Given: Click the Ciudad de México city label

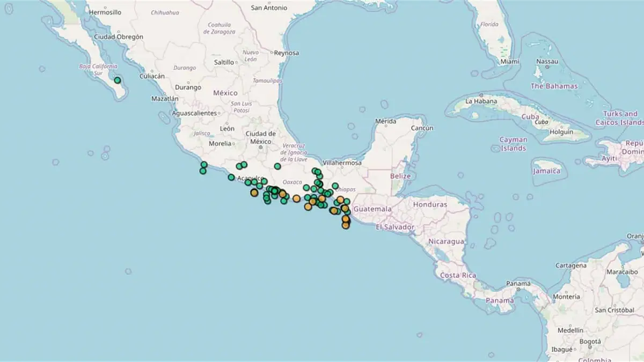Looking at the screenshot, I should tap(260, 137).
